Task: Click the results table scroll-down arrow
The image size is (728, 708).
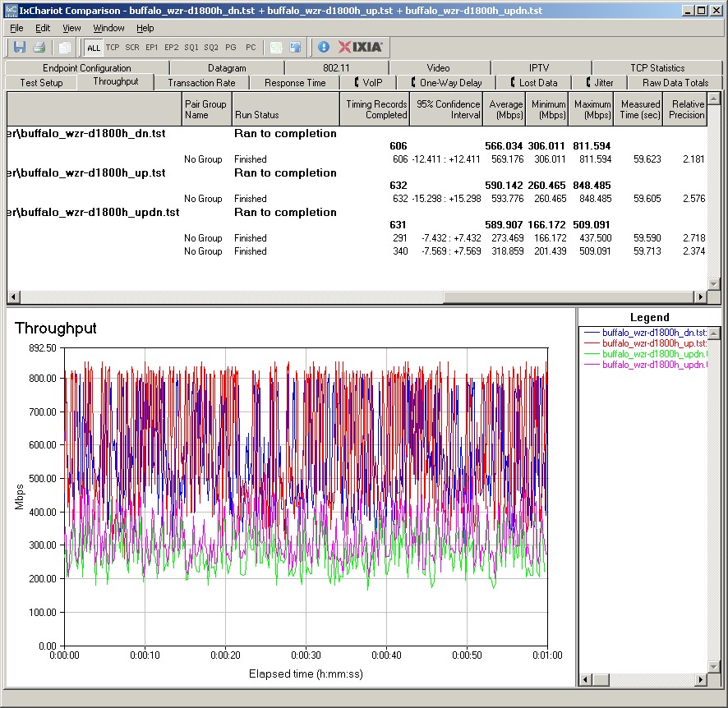Action: click(714, 283)
